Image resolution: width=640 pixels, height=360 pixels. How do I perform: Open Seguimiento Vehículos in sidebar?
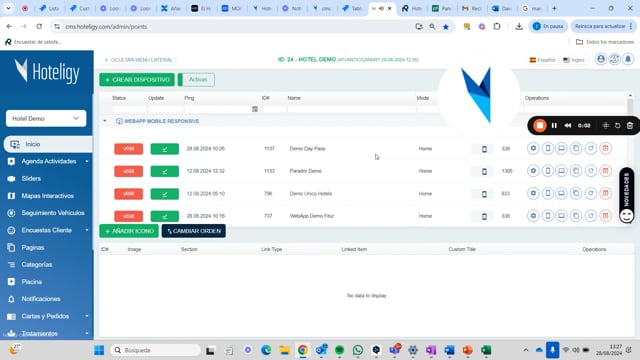(53, 213)
